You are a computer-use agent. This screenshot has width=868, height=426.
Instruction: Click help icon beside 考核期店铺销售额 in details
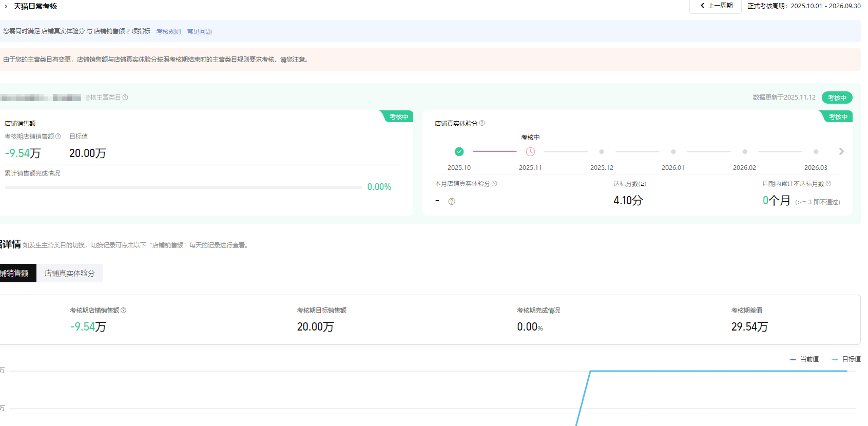[x=123, y=311]
